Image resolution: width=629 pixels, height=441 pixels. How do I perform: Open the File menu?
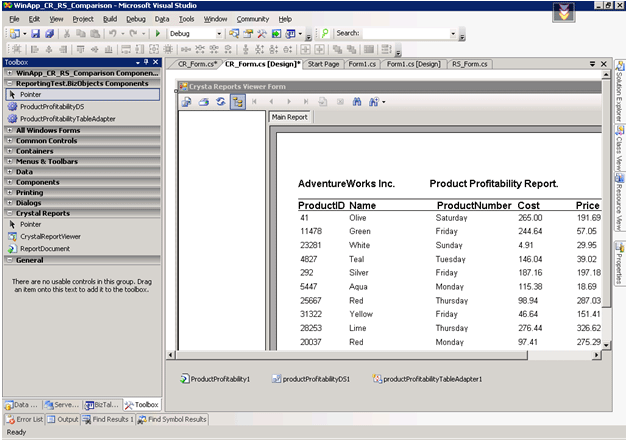pyautogui.click(x=14, y=19)
